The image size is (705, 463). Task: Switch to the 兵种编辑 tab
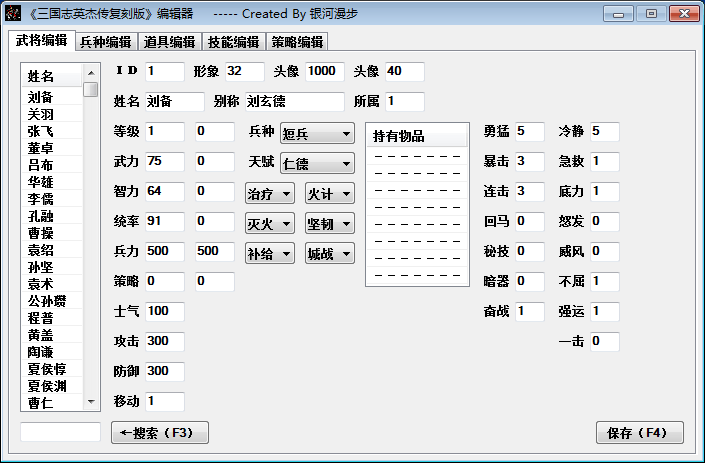(106, 42)
